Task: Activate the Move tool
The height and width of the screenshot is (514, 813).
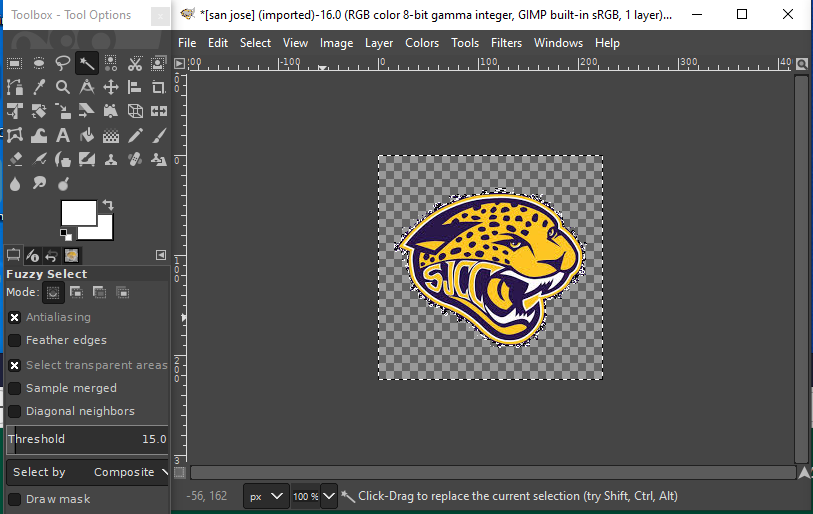Action: 110,87
